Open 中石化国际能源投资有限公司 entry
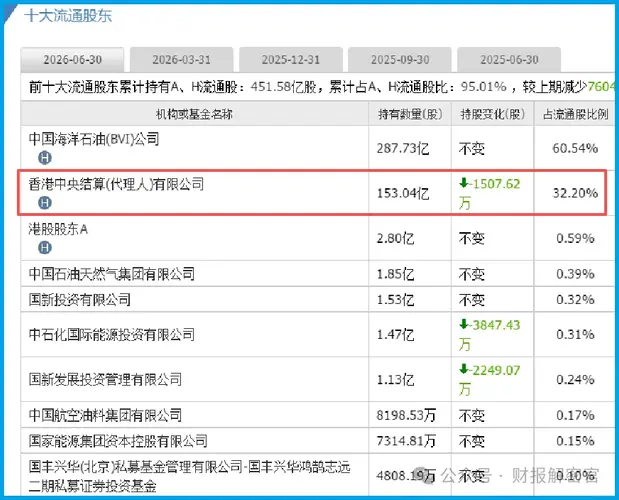 [x=112, y=335]
